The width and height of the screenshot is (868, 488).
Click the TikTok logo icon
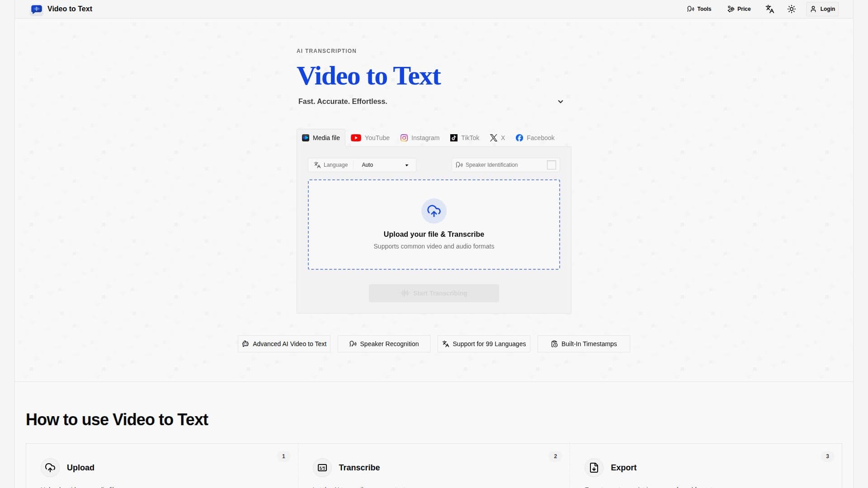point(454,138)
